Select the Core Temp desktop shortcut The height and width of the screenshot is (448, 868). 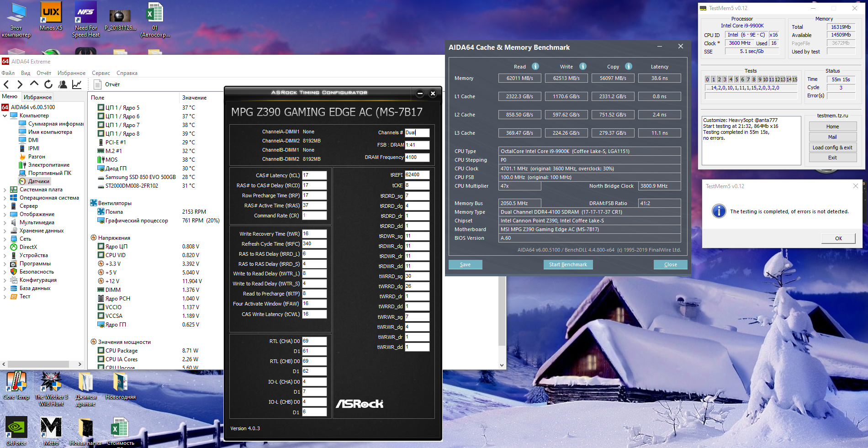pos(16,386)
